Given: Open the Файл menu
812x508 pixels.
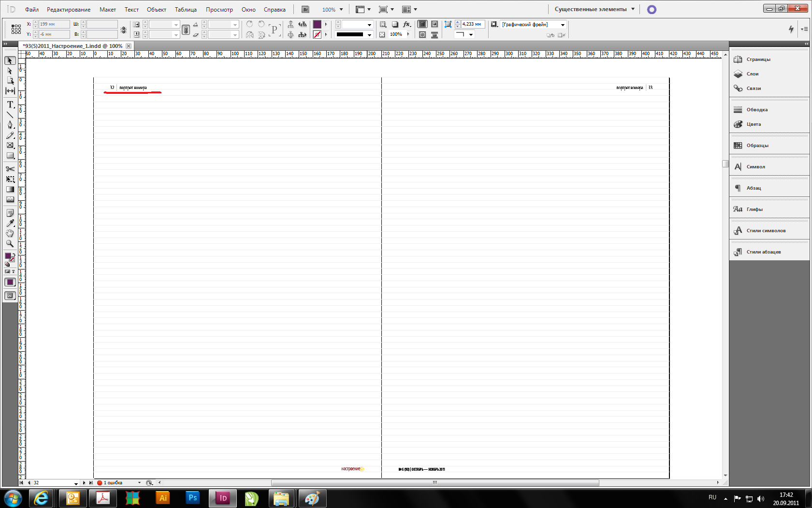Looking at the screenshot, I should (x=32, y=9).
